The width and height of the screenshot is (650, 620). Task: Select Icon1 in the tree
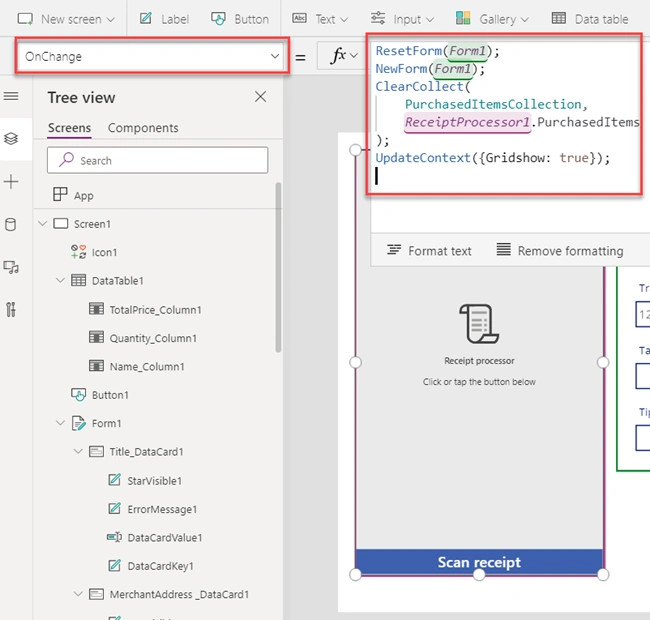coord(104,252)
